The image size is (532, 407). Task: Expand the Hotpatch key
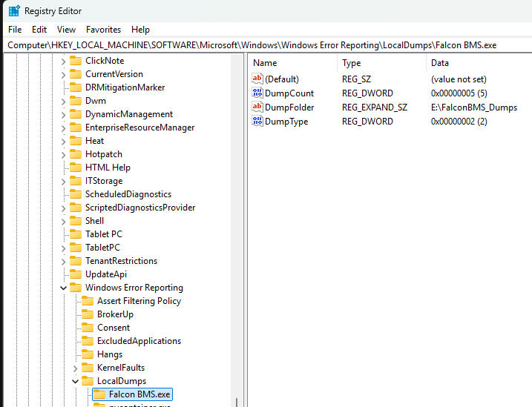[x=64, y=154]
